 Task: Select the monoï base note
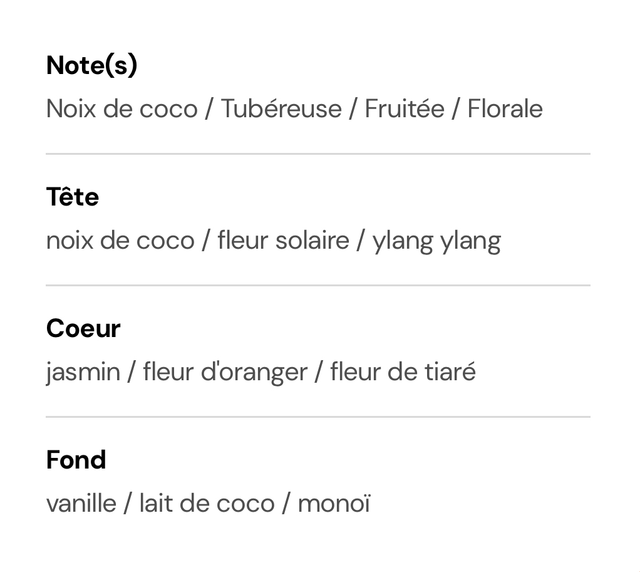[x=334, y=504]
